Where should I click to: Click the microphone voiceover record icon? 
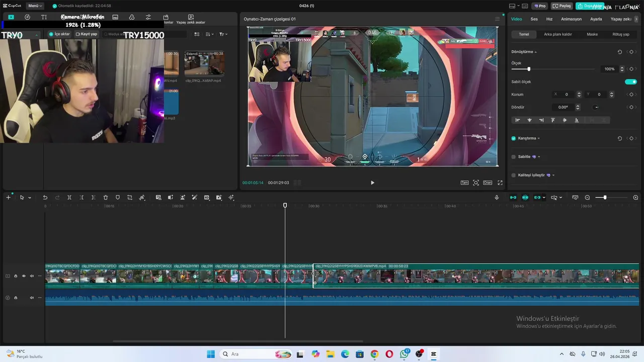(497, 198)
